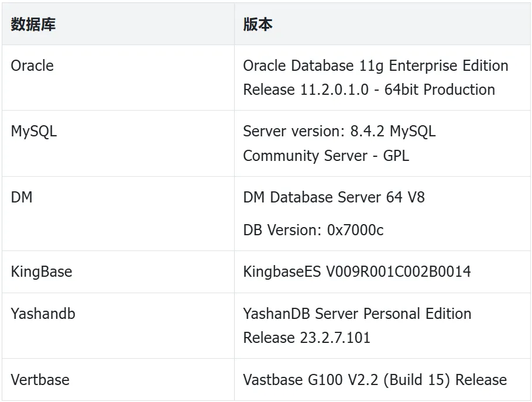This screenshot has height=402, width=532.
Task: Click the Oracle Database 11g Enterprise Edition text
Action: pyautogui.click(x=375, y=66)
